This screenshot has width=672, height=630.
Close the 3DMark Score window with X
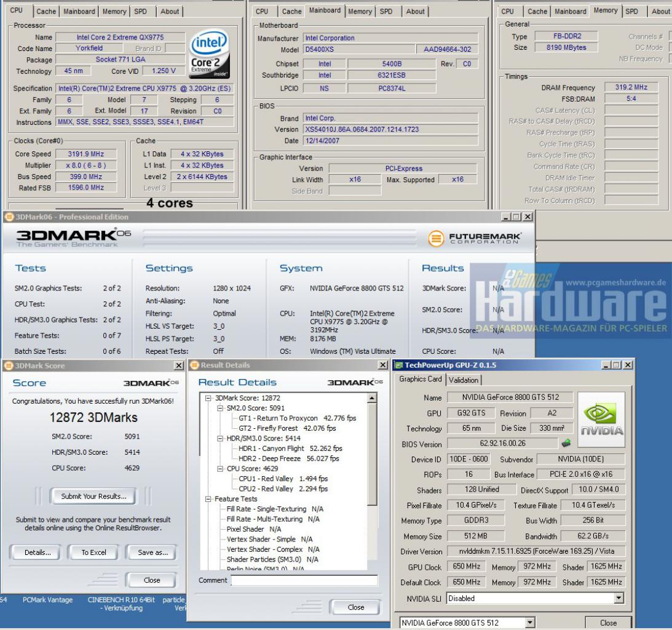coord(179,365)
